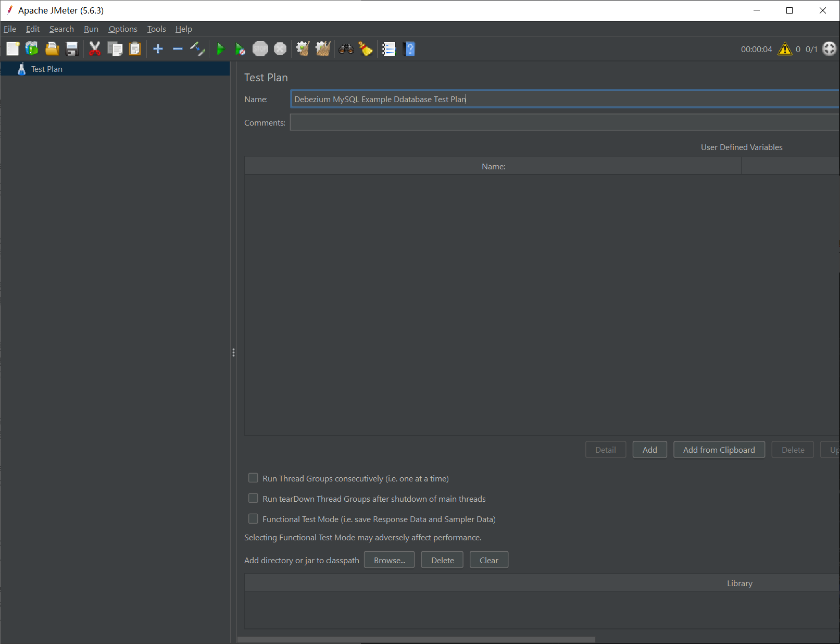
Task: Click the elapsed time 00:00:04 display
Action: coord(757,49)
